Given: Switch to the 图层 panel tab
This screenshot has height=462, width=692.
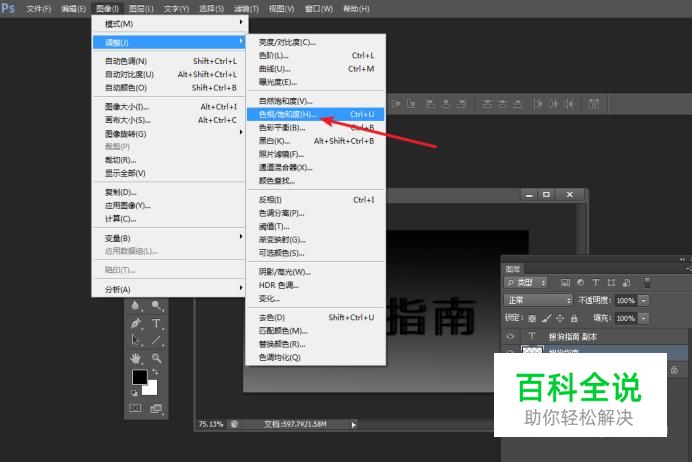Looking at the screenshot, I should pyautogui.click(x=513, y=269).
